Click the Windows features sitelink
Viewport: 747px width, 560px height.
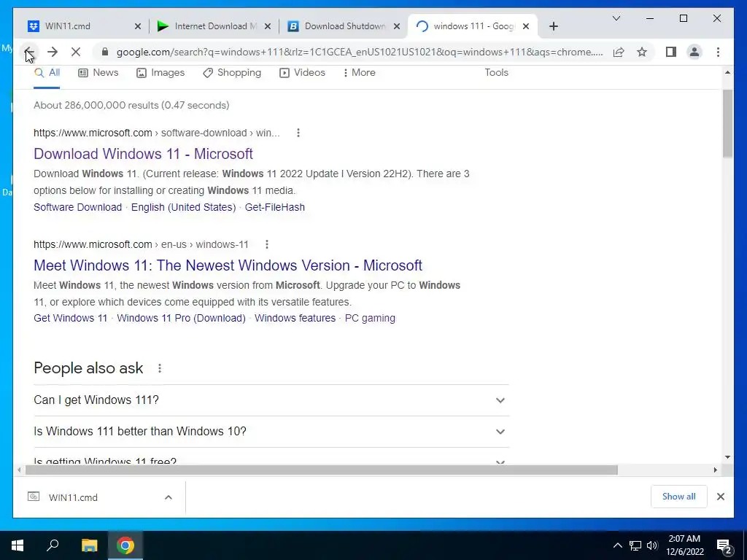(295, 318)
